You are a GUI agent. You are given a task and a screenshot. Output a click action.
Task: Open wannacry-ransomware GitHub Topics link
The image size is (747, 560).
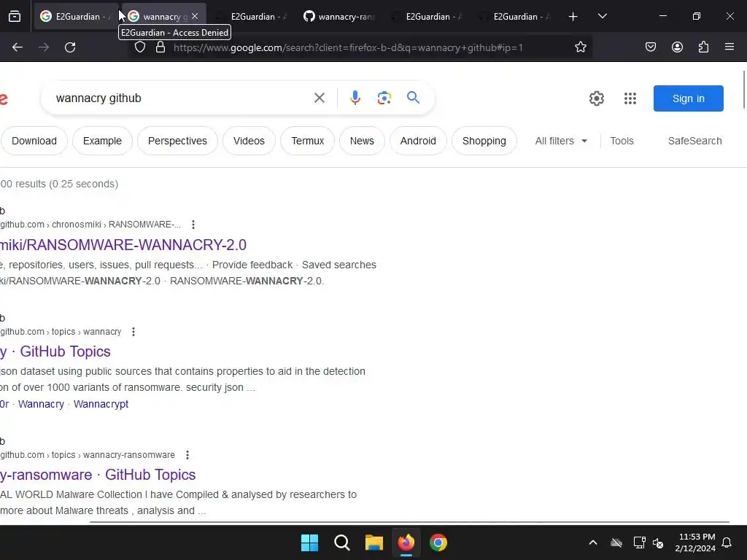pos(98,475)
